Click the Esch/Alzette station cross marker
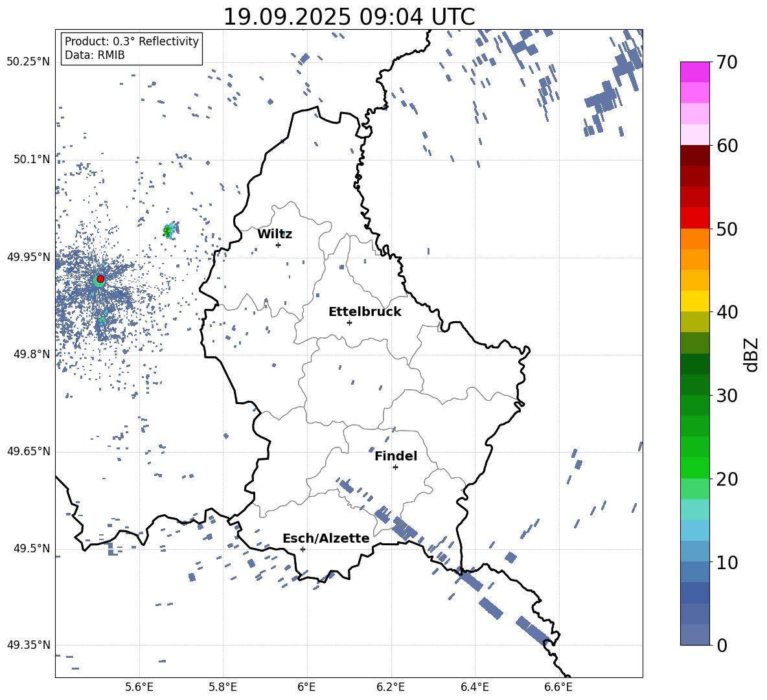The height and width of the screenshot is (700, 767). 303,549
